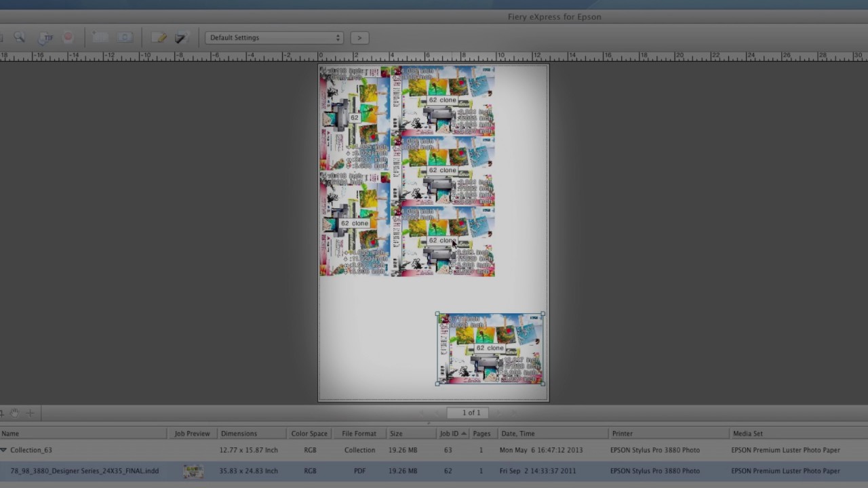Click the crosshair tool below preview

point(30,413)
